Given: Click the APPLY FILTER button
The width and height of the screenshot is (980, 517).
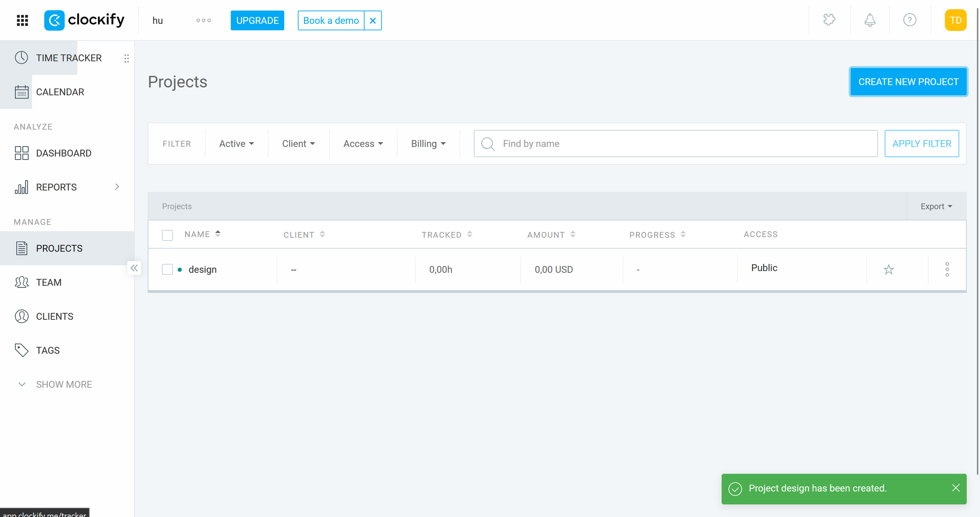Looking at the screenshot, I should (x=921, y=144).
